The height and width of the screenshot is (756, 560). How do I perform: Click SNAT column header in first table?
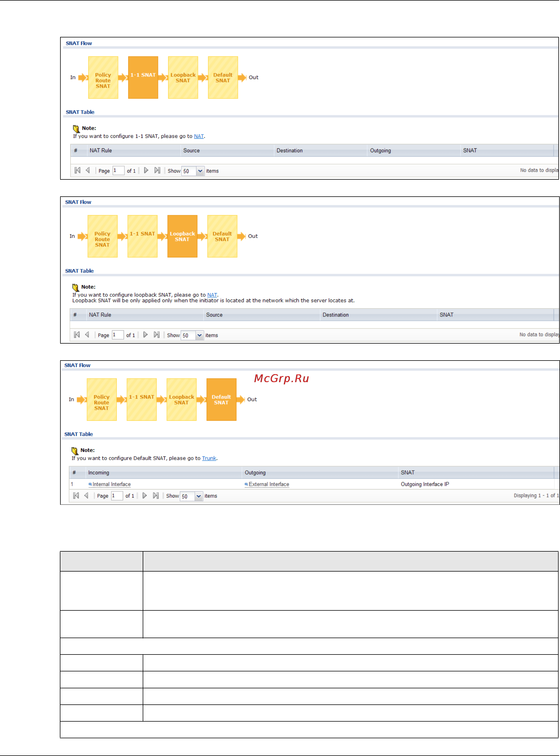tap(507, 150)
